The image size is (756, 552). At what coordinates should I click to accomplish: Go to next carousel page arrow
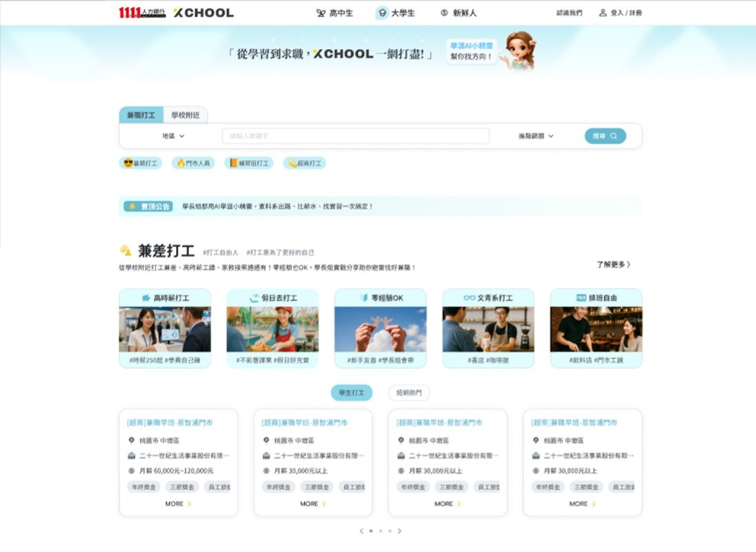pos(399,531)
